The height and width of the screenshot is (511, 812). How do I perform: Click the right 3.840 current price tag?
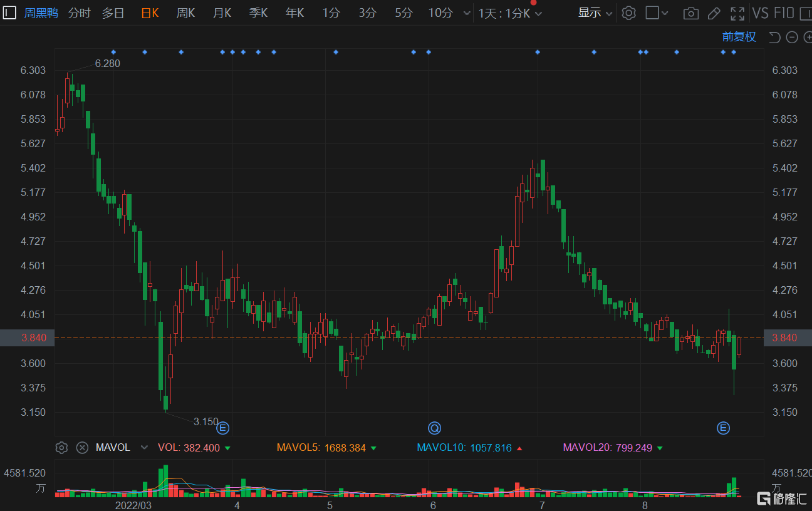pos(788,338)
